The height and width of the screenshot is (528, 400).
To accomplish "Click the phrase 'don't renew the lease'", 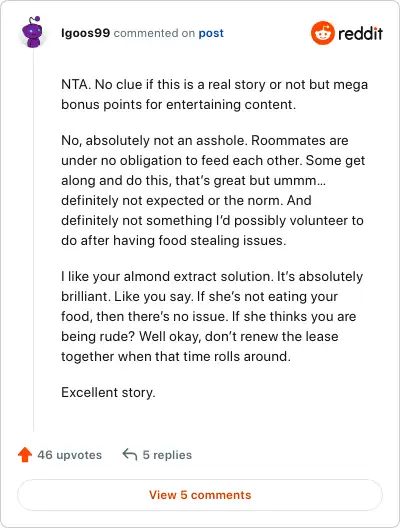I will point(271,336).
